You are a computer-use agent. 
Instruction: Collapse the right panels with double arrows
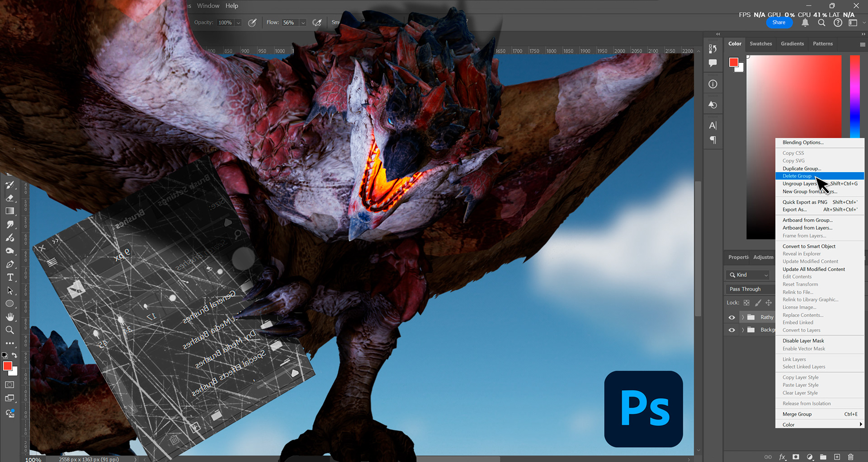(x=863, y=34)
